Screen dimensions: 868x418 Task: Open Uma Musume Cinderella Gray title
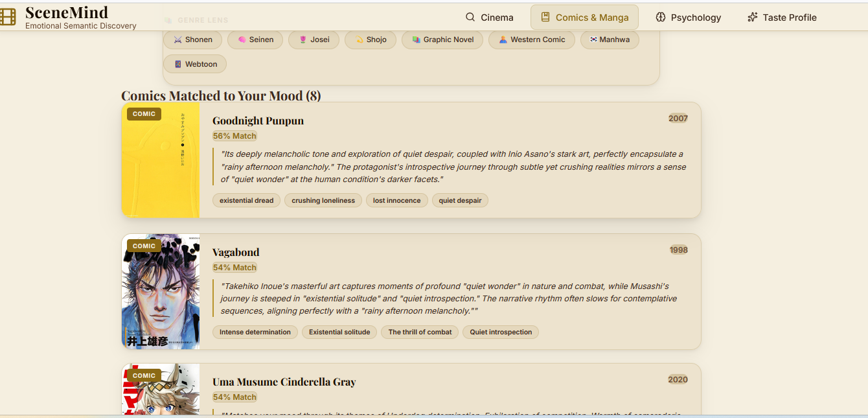coord(284,382)
